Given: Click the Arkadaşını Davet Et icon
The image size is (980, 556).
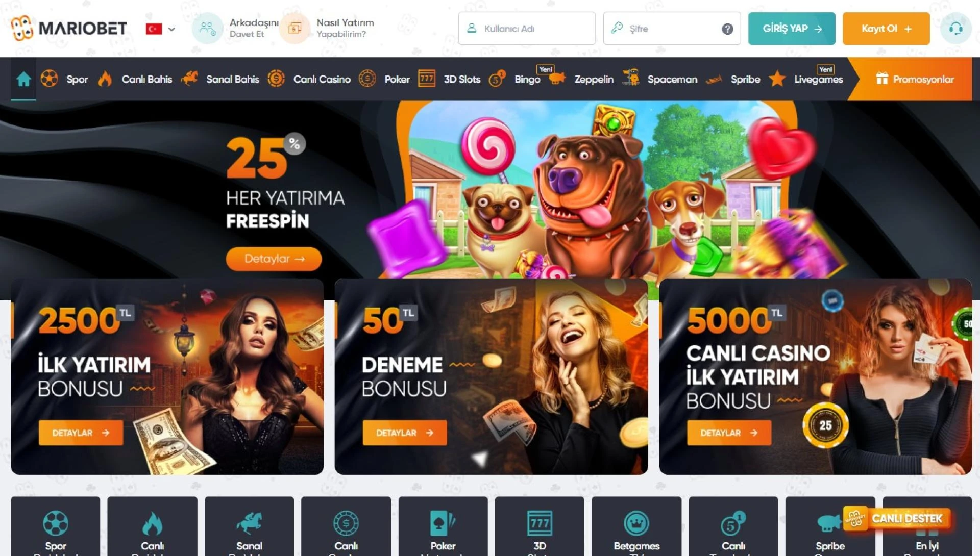Looking at the screenshot, I should [x=207, y=29].
